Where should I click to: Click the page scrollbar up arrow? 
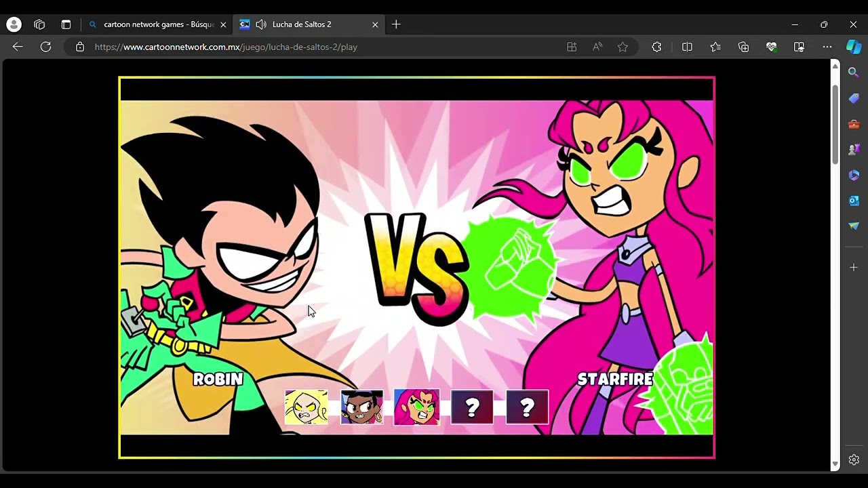point(835,66)
